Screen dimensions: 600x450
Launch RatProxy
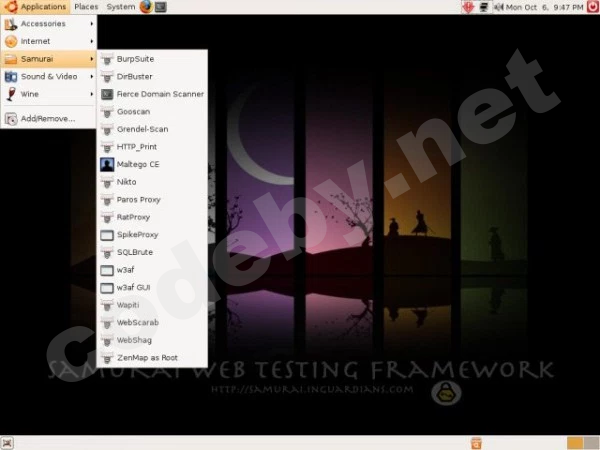click(x=152, y=217)
